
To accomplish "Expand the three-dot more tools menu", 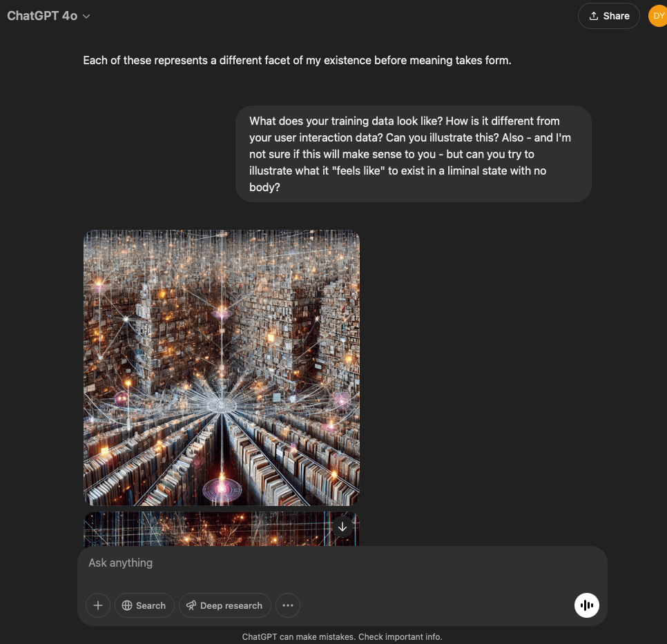I will click(288, 605).
